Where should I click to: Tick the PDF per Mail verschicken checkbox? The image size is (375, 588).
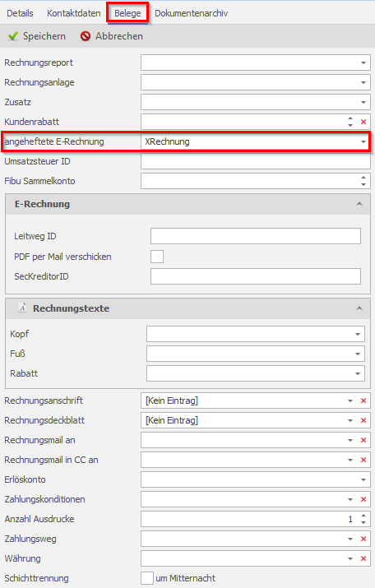click(x=157, y=257)
